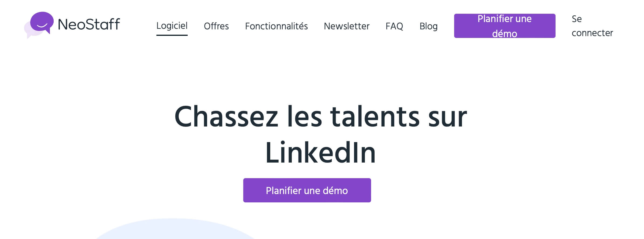
Task: Open the Fonctionnalités section
Action: coord(276,26)
